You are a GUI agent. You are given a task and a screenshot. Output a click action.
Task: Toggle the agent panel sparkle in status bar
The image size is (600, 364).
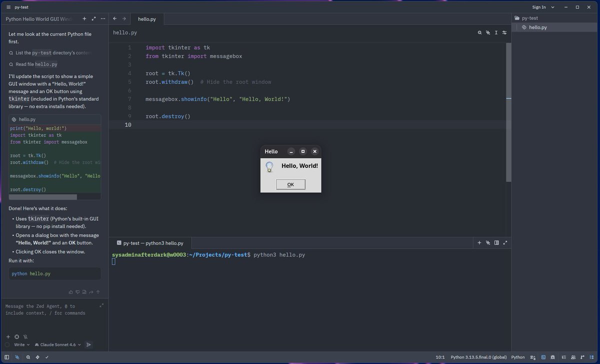pyautogui.click(x=17, y=357)
